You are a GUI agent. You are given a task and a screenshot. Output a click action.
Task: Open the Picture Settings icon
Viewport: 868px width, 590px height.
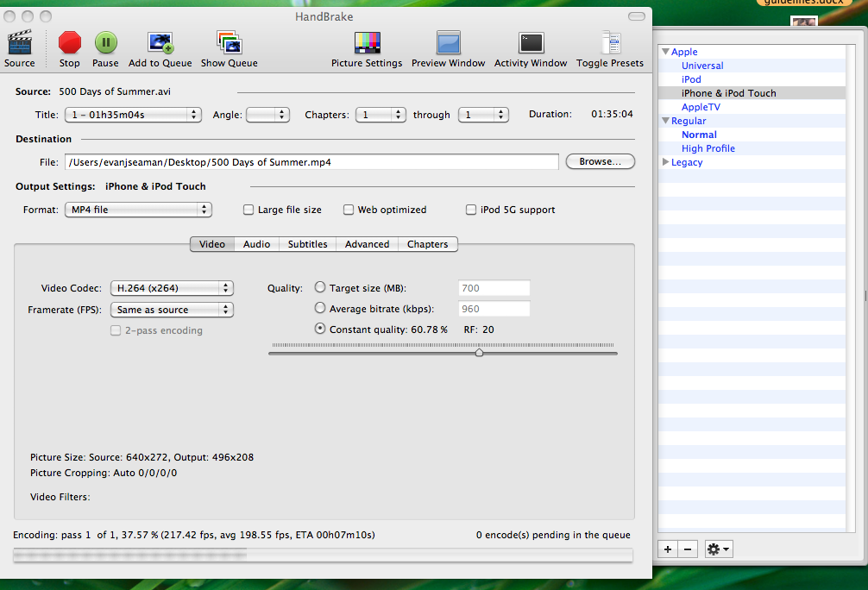367,42
